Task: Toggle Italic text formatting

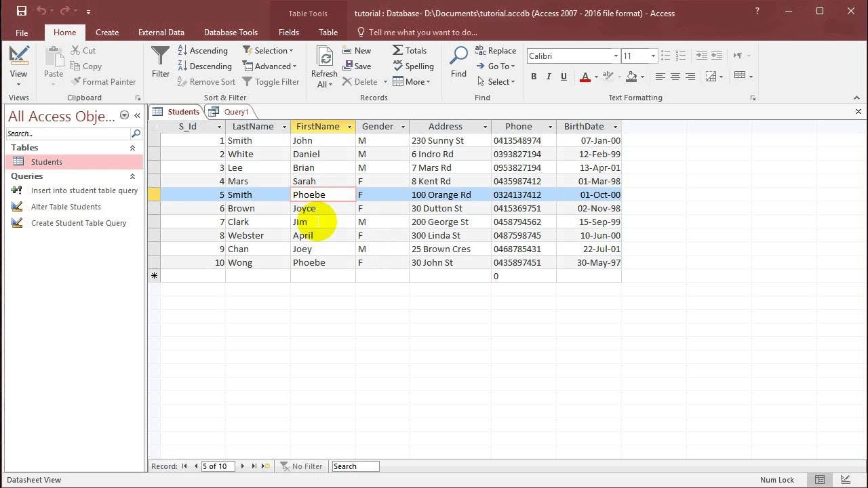Action: pyautogui.click(x=549, y=77)
